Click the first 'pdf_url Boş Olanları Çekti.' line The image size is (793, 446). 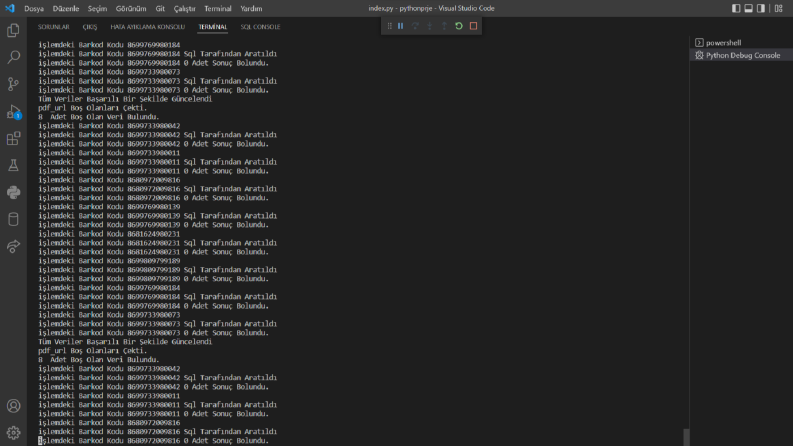[93, 108]
